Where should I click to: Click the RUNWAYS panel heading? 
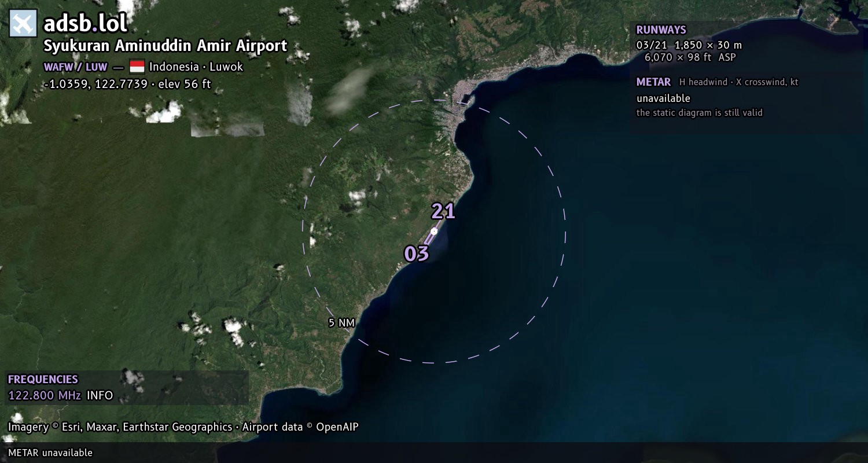coord(661,30)
